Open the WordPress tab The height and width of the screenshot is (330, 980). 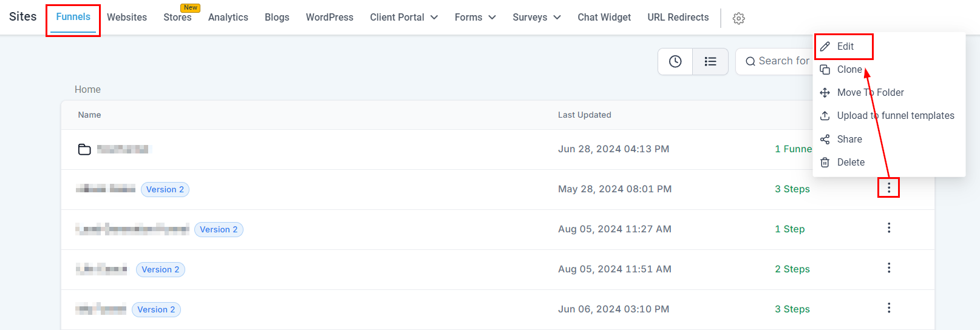(330, 18)
